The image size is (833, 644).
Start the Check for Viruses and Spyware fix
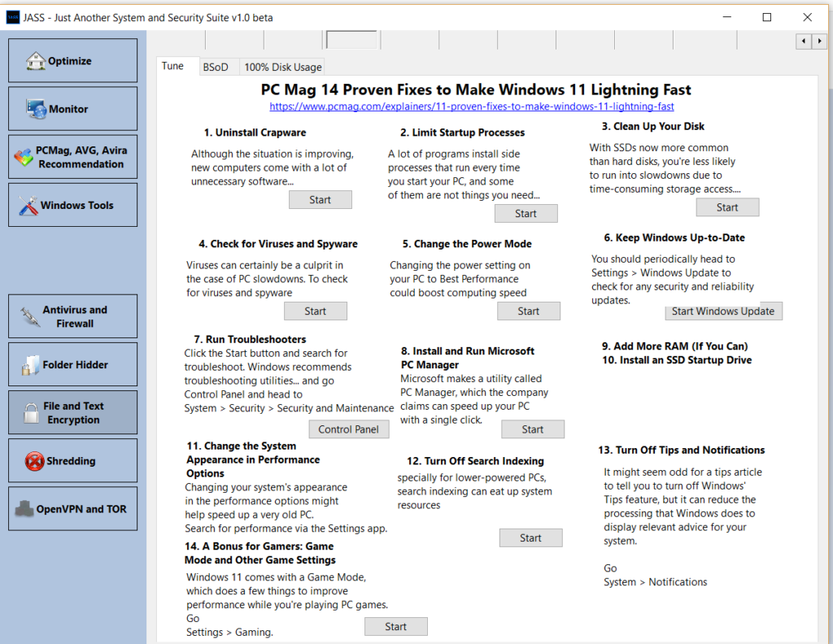click(316, 311)
